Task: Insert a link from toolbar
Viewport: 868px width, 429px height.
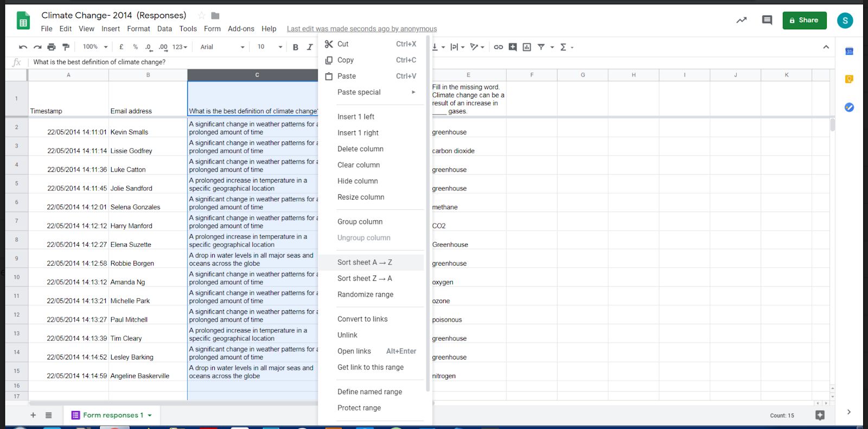Action: [498, 47]
